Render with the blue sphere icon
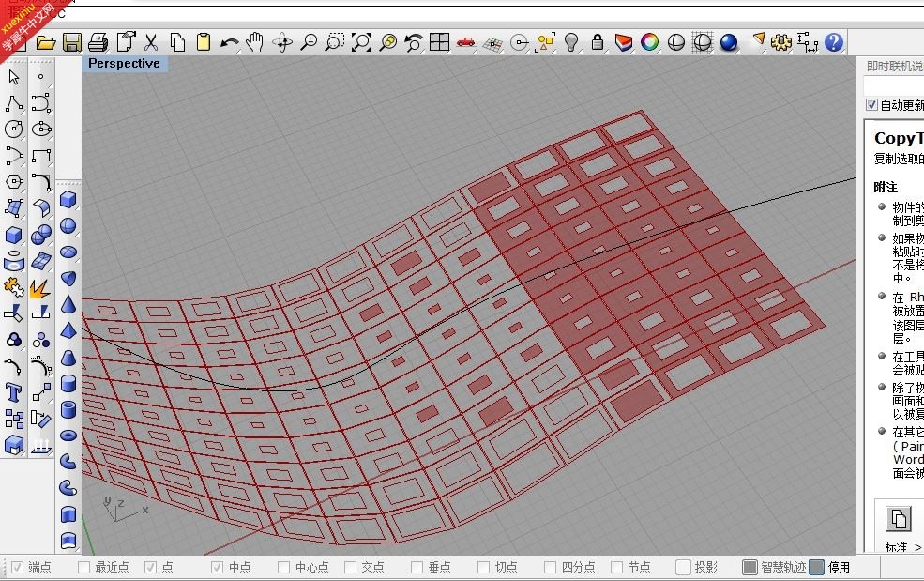The image size is (924, 581). [x=729, y=42]
